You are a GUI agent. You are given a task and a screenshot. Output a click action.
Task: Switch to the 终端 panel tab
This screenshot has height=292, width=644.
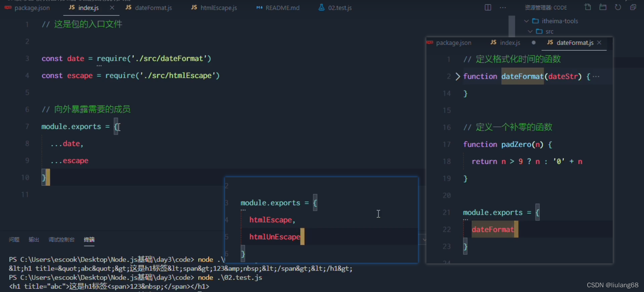89,240
